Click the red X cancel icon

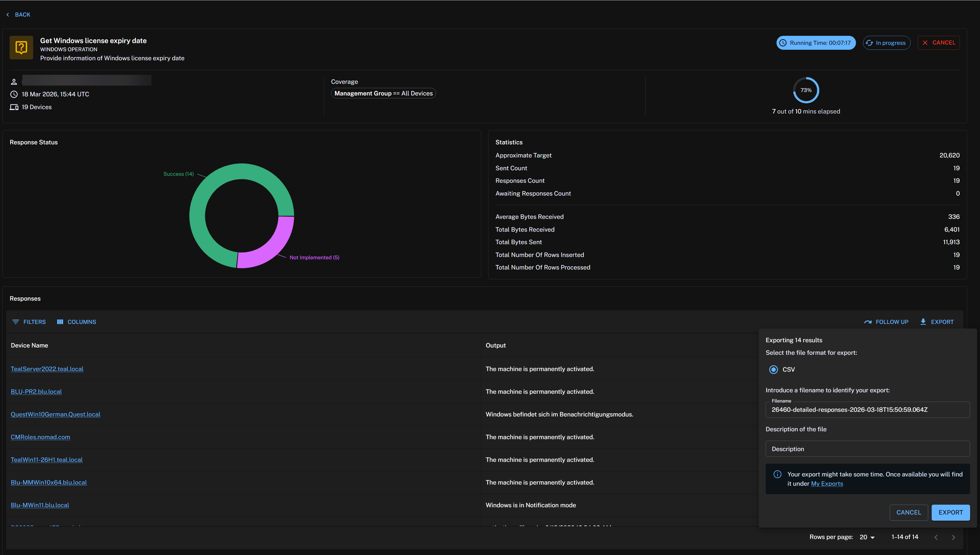pos(925,43)
